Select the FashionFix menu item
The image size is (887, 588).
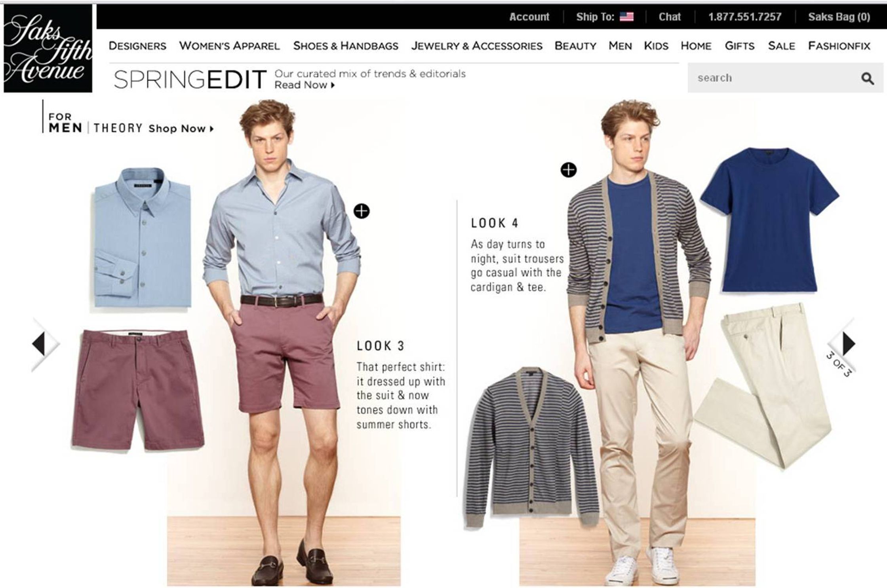pyautogui.click(x=839, y=46)
